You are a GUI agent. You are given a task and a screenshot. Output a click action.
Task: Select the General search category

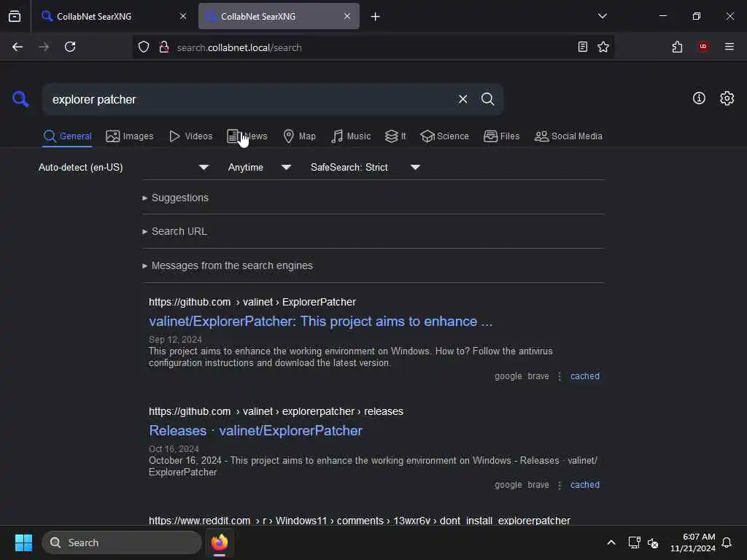(x=67, y=136)
